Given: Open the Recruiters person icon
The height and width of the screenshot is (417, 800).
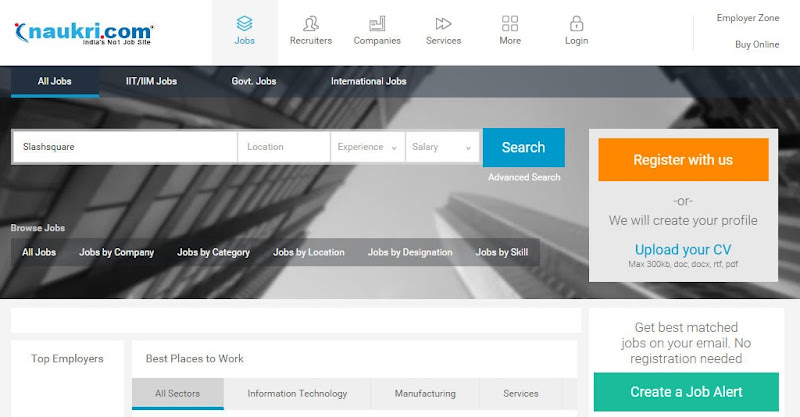Looking at the screenshot, I should click(311, 23).
